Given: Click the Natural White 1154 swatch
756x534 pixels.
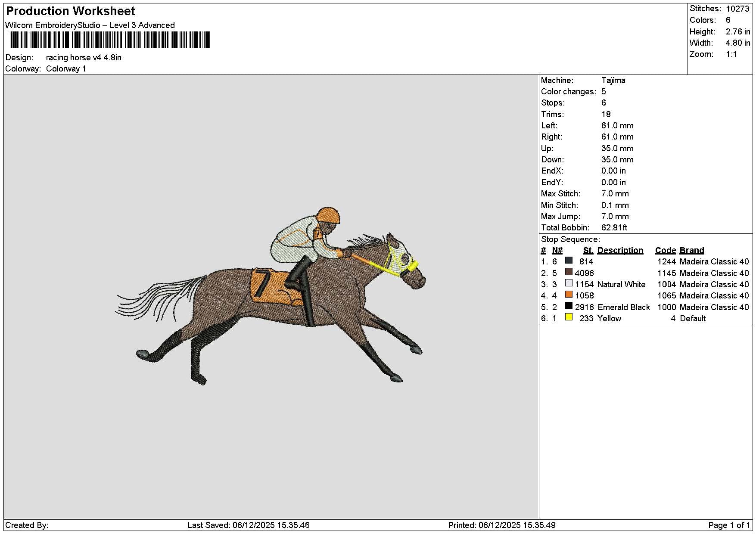Looking at the screenshot, I should (569, 283).
